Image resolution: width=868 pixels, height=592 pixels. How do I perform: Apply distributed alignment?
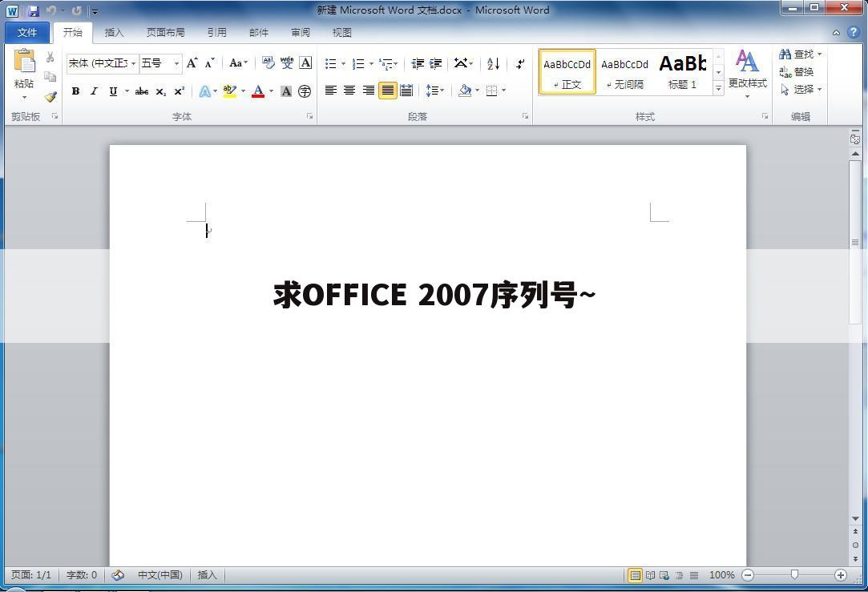coord(406,91)
